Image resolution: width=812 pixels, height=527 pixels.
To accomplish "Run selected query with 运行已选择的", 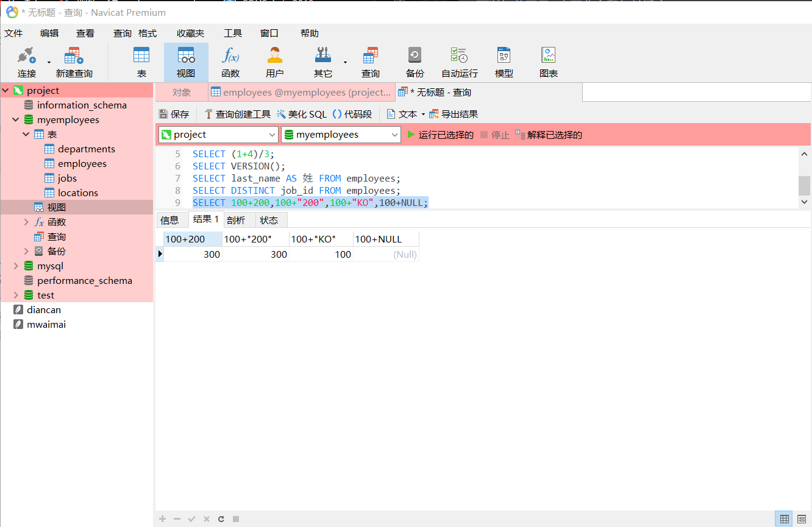I will click(x=440, y=135).
